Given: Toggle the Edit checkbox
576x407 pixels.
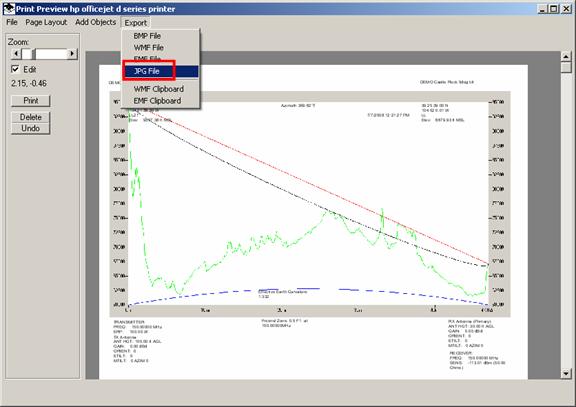Looking at the screenshot, I should click(x=15, y=69).
